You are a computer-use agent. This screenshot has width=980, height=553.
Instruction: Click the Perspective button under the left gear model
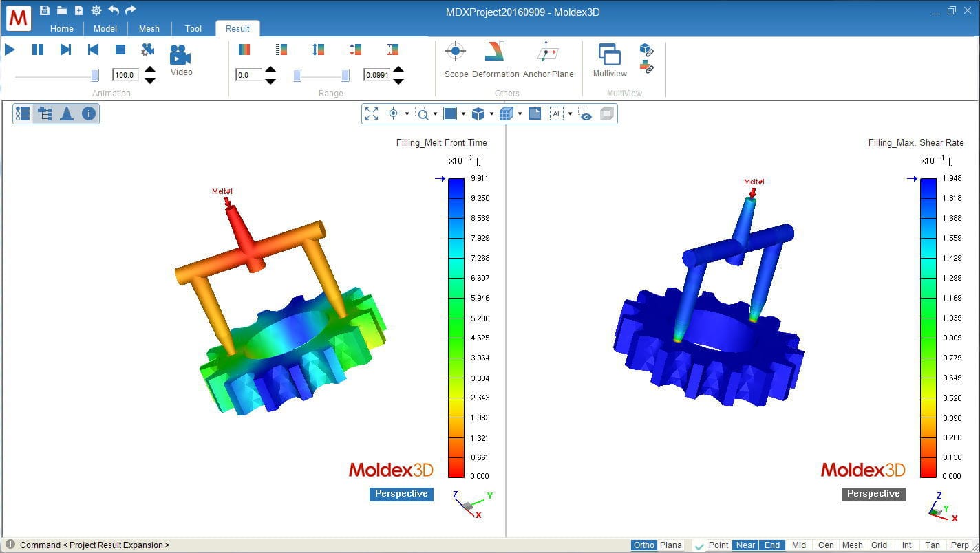pos(401,494)
